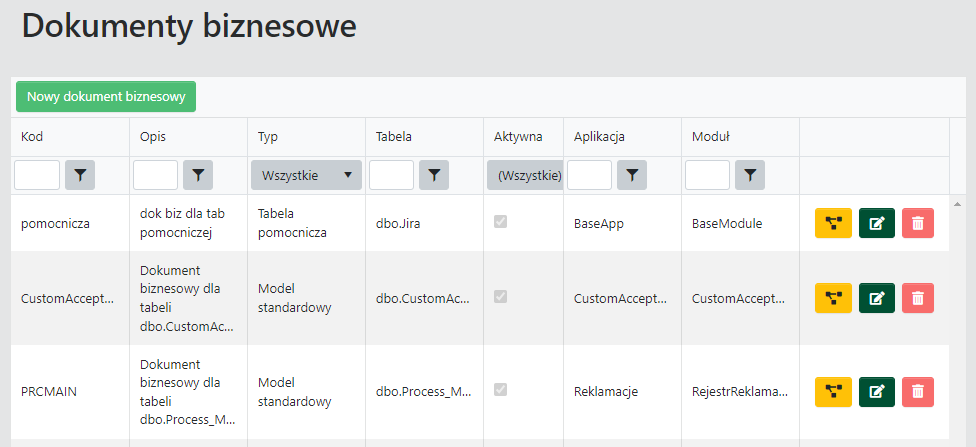Click filter icon for Kod column
This screenshot has height=447, width=976.
point(80,175)
